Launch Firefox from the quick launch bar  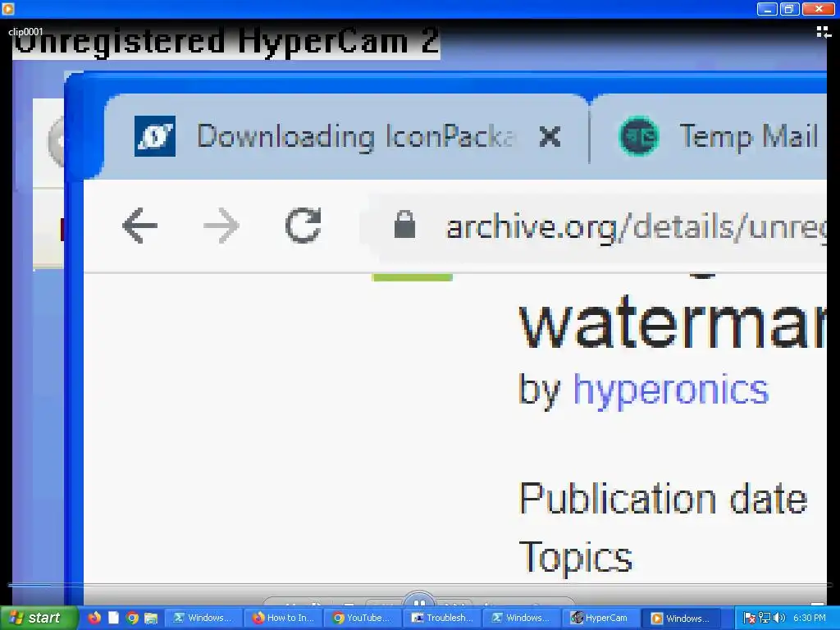coord(95,618)
